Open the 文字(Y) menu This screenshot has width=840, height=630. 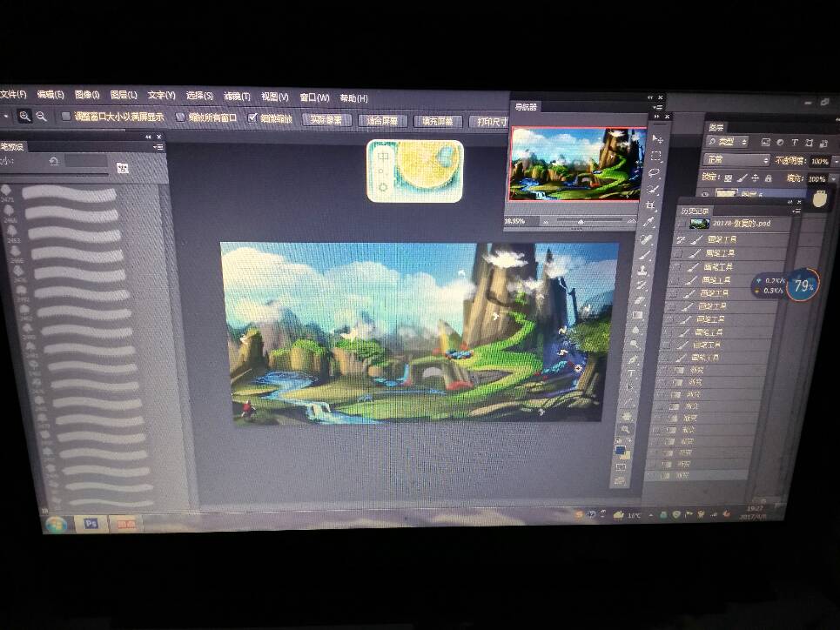pos(161,96)
